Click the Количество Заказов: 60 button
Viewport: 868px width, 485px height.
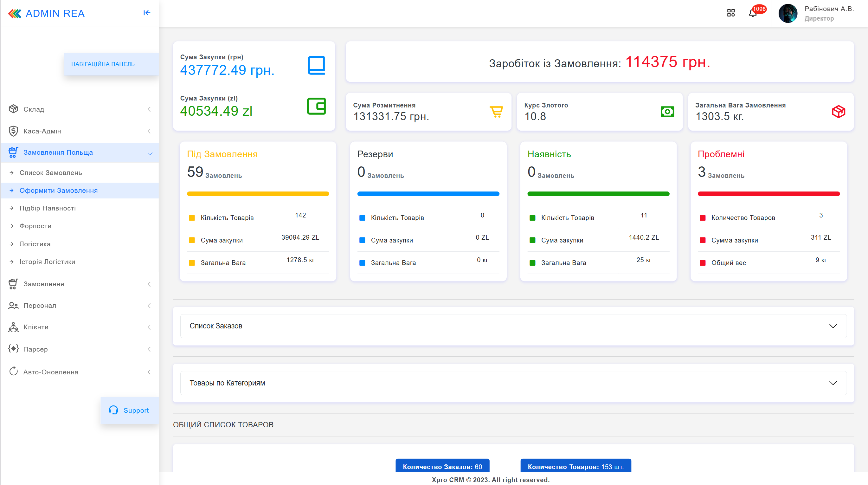[442, 467]
